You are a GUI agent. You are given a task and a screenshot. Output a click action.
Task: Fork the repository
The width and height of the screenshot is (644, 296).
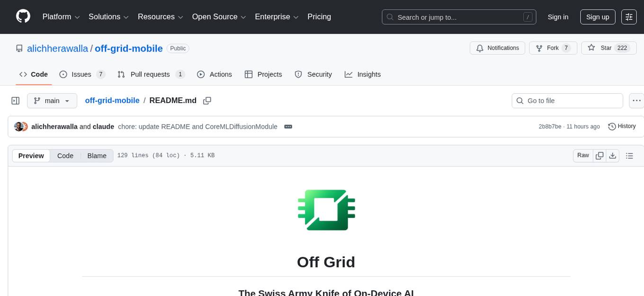tap(552, 48)
